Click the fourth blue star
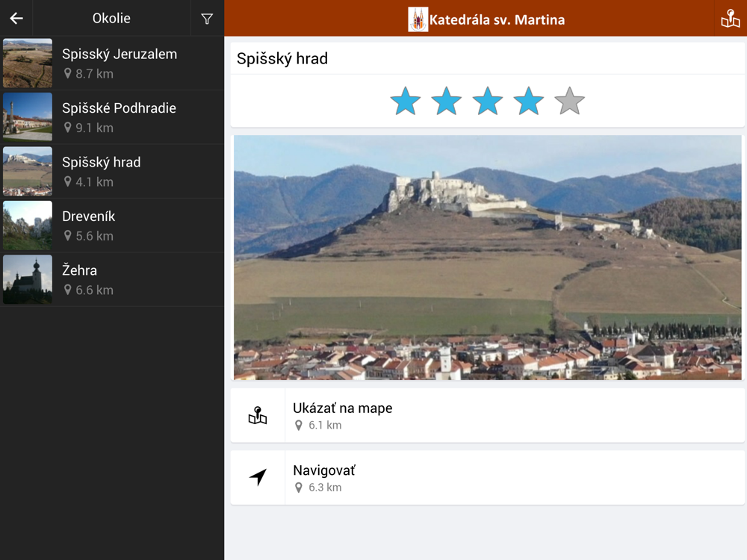The width and height of the screenshot is (747, 560). [x=529, y=101]
